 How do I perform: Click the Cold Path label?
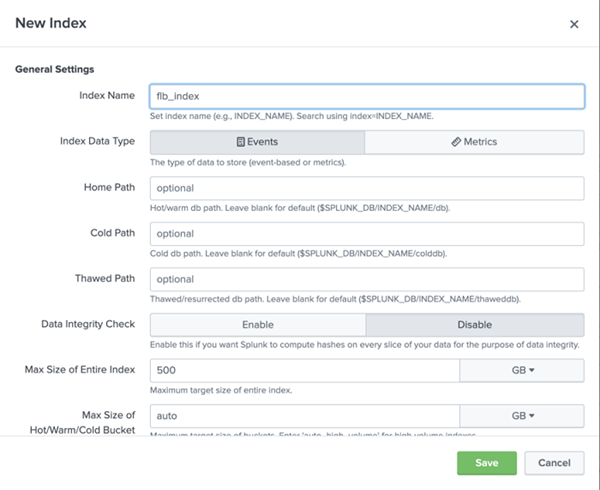point(112,233)
